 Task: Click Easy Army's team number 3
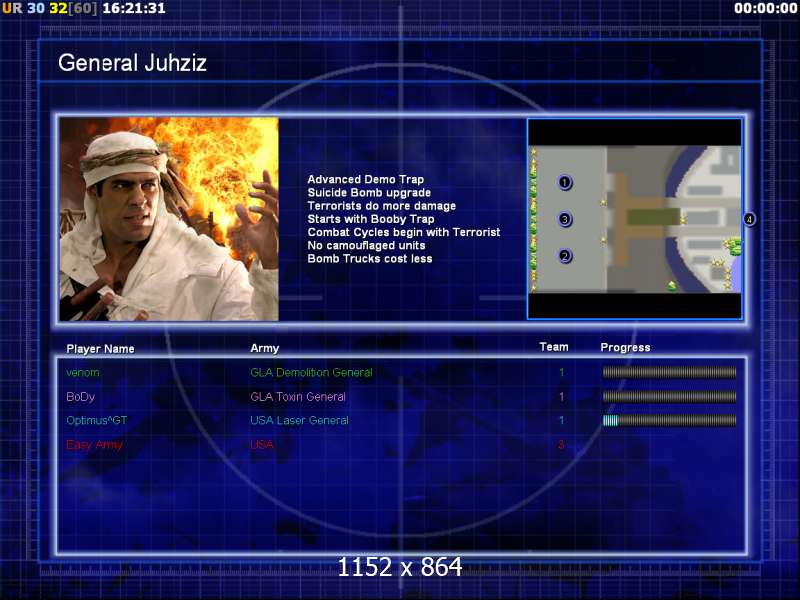coord(561,445)
